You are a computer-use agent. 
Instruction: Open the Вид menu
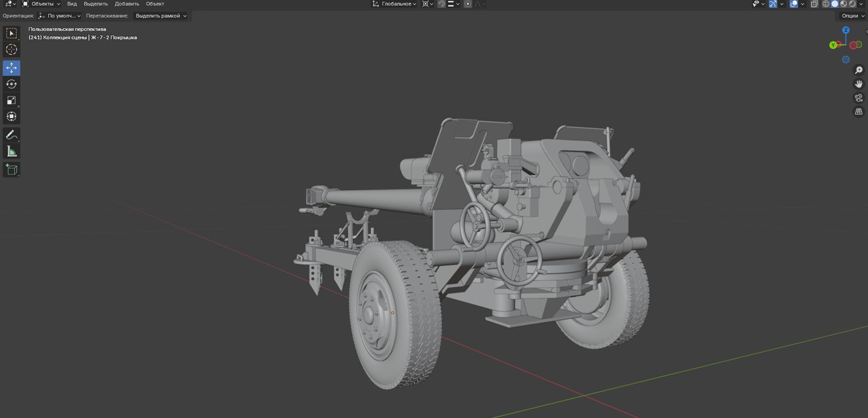click(x=72, y=3)
